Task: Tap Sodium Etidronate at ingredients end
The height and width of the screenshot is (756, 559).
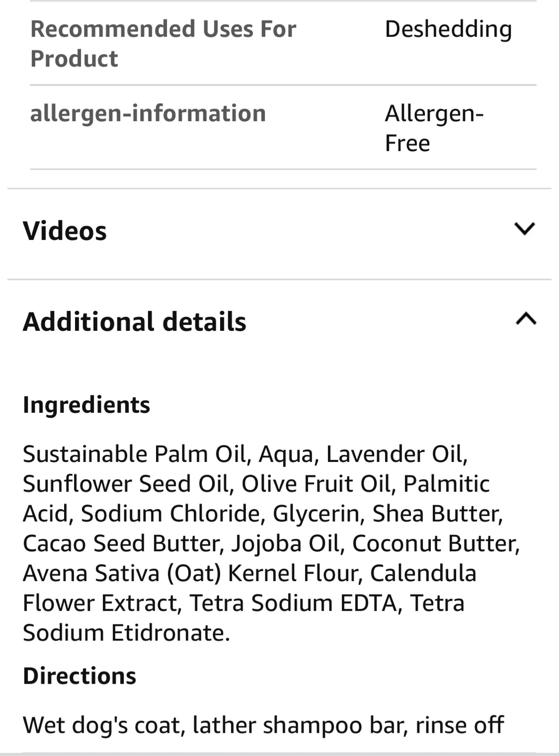Action: point(125,633)
